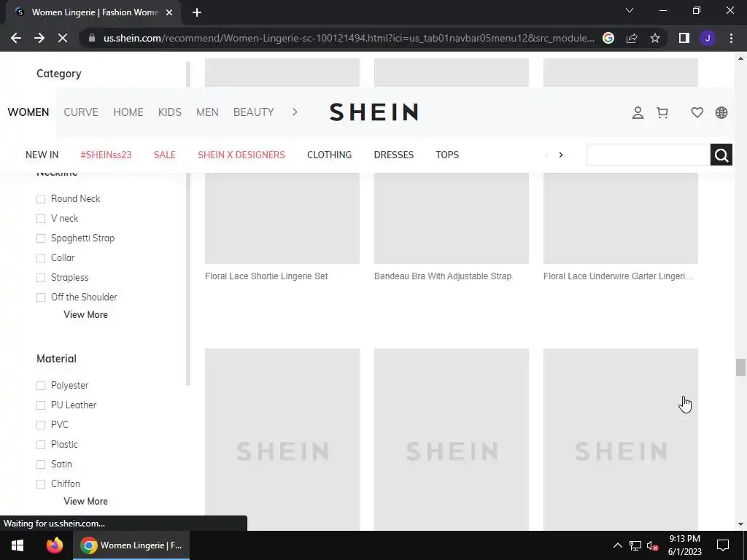
Task: Select the MEN category tab
Action: pos(207,112)
